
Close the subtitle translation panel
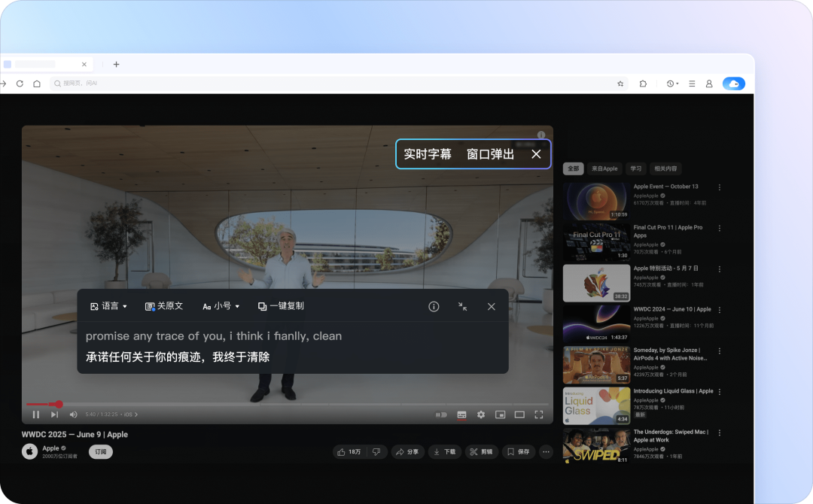click(491, 307)
